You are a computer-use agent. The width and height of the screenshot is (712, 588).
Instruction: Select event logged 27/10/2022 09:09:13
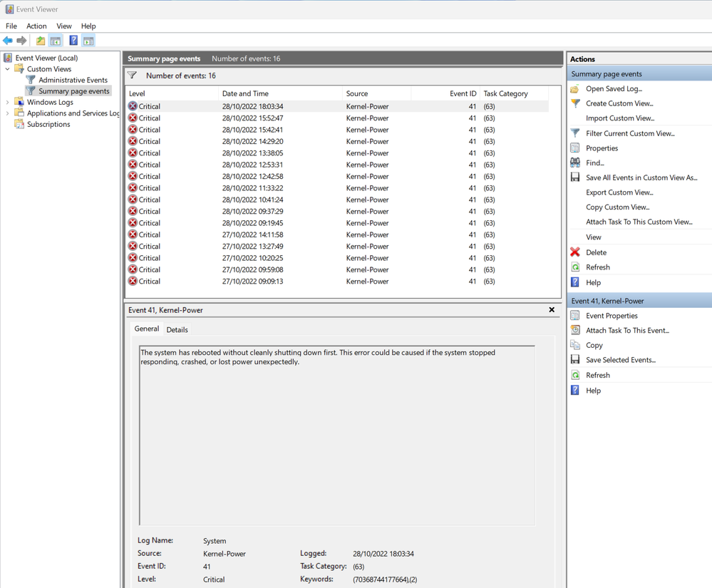tap(337, 282)
